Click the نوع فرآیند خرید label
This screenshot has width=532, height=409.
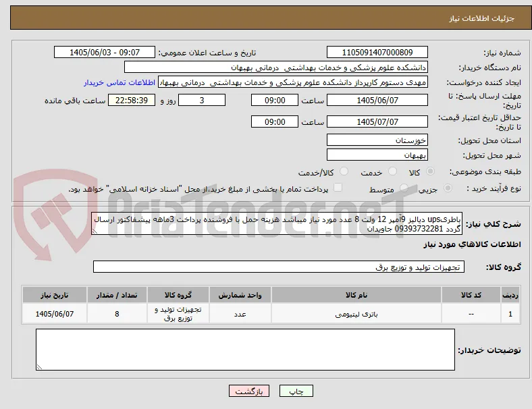point(494,188)
